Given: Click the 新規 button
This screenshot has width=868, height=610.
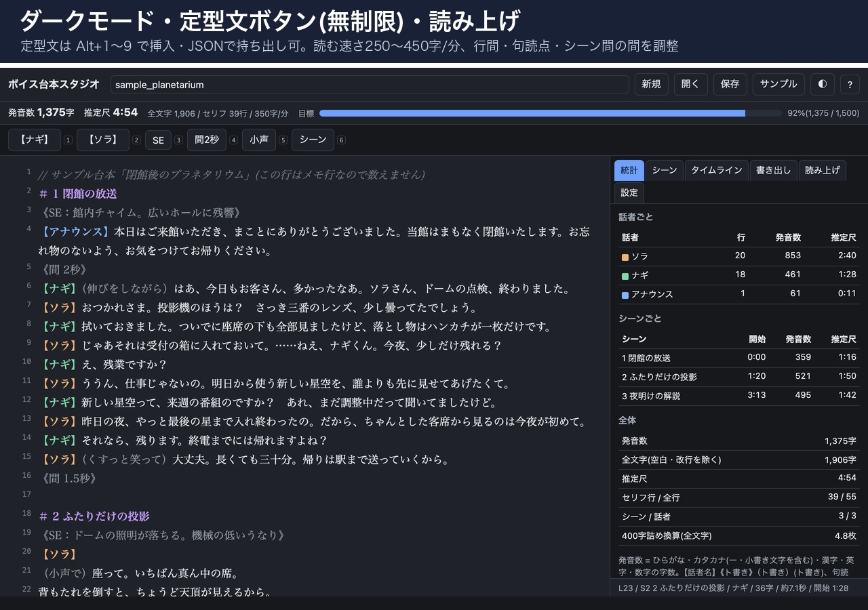Looking at the screenshot, I should pos(651,84).
